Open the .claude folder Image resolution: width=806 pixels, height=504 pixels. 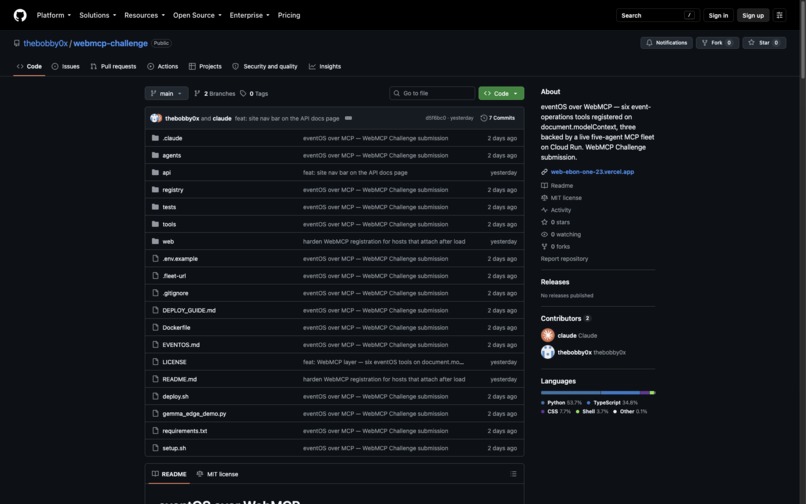[172, 138]
